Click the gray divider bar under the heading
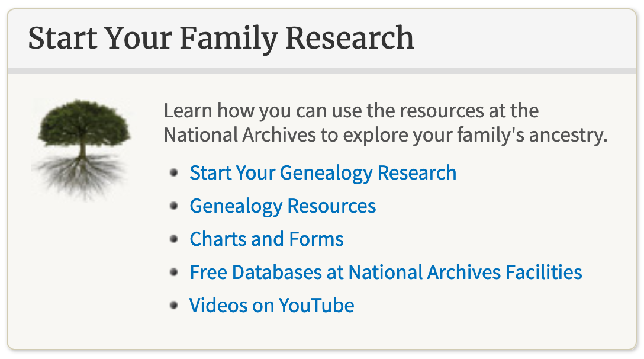 321,70
